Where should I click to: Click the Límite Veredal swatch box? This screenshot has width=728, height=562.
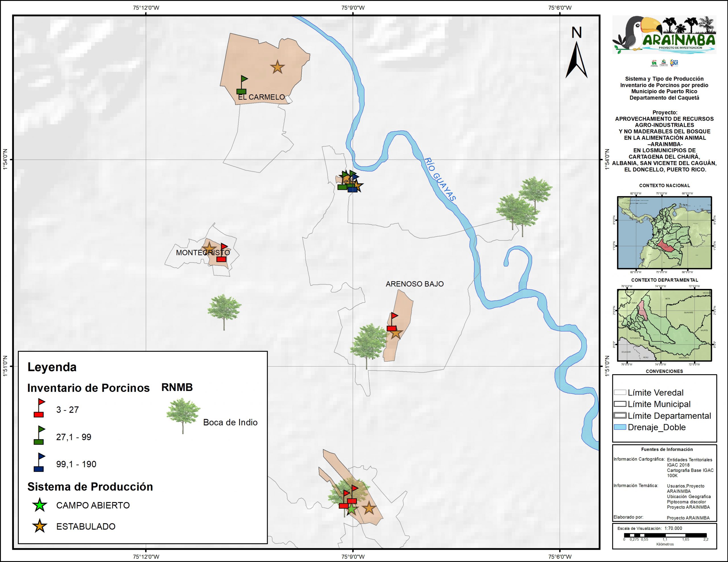coord(620,392)
